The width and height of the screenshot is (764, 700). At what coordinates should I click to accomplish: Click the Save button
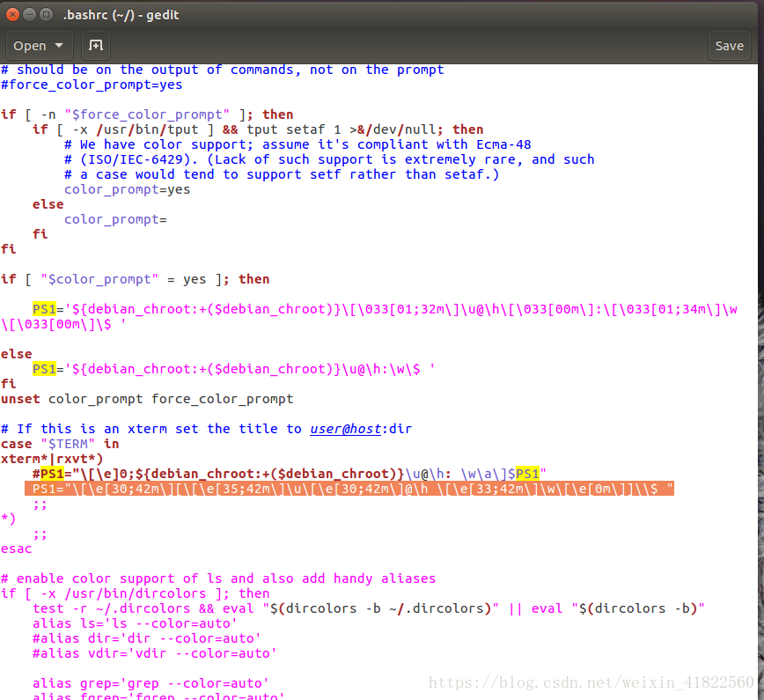coord(729,46)
